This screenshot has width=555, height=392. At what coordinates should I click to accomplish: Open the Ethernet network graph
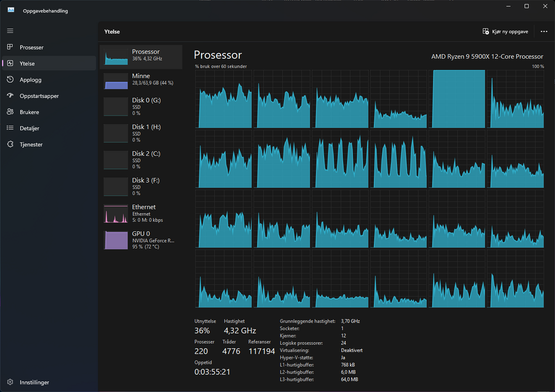116,213
